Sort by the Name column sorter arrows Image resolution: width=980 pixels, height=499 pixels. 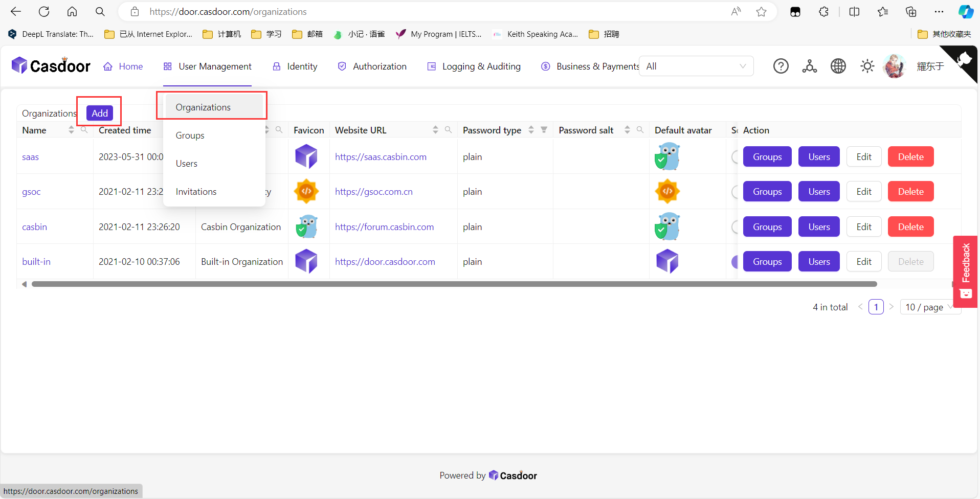tap(71, 130)
